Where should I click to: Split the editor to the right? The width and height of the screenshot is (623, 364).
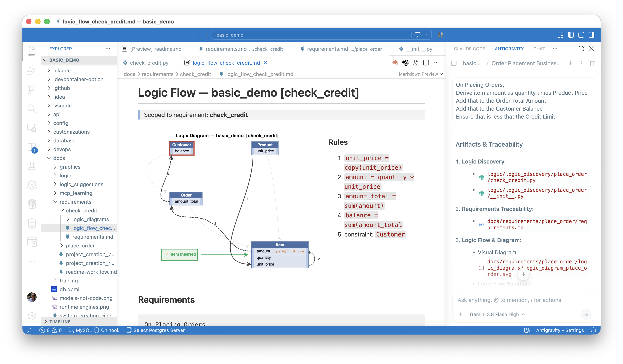tap(426, 63)
